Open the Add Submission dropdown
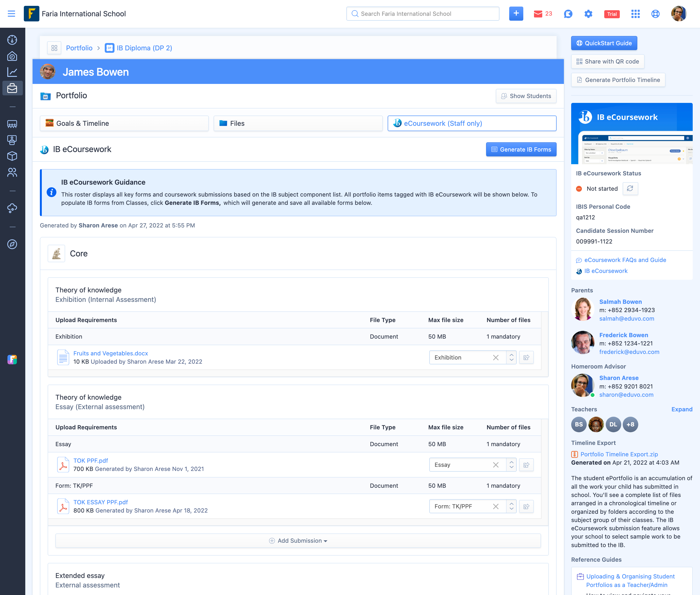700x595 pixels. click(x=298, y=541)
